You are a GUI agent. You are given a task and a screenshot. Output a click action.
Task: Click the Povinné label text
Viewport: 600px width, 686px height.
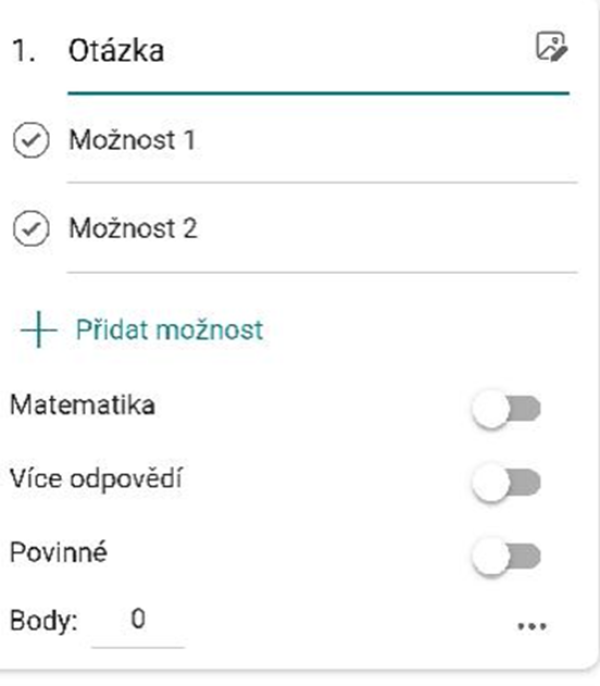tap(59, 552)
